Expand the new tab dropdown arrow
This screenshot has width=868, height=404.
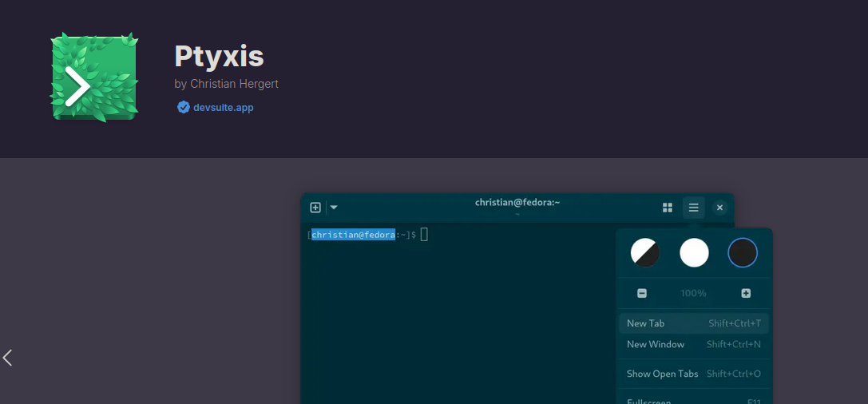click(334, 208)
